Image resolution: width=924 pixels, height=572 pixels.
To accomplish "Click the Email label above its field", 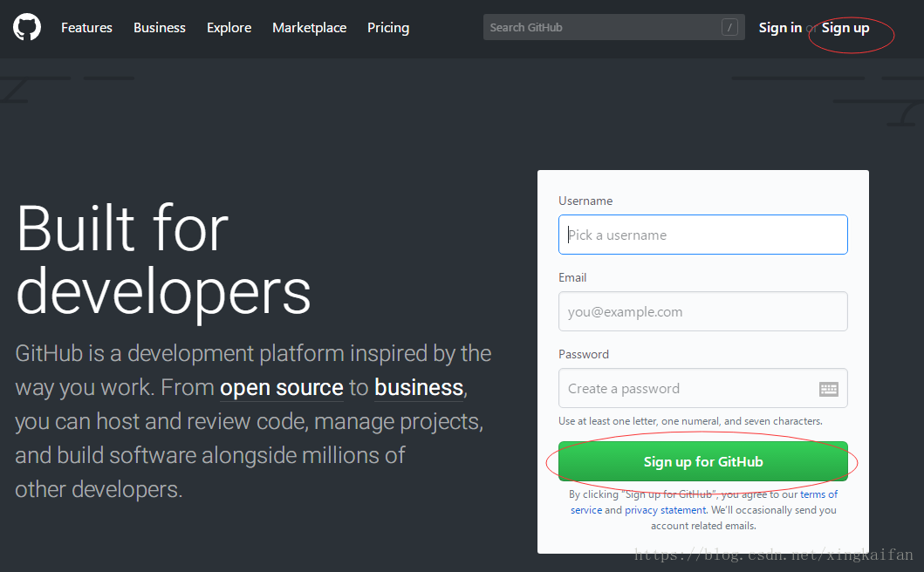I will pos(572,277).
